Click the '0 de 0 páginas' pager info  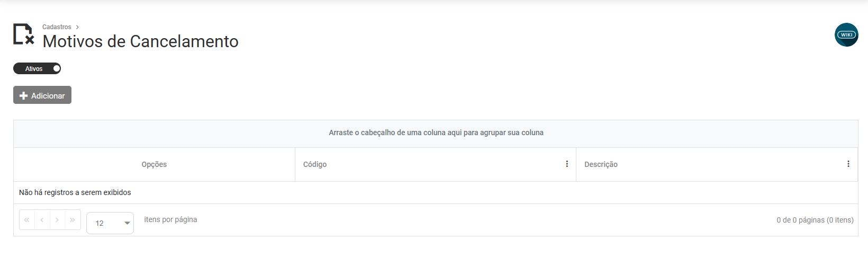pyautogui.click(x=815, y=220)
